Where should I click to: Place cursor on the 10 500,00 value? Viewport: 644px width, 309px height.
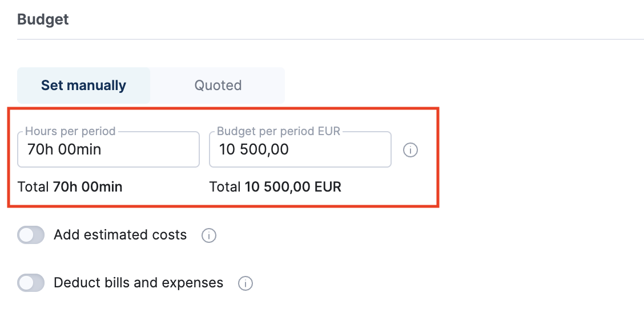[x=253, y=150]
